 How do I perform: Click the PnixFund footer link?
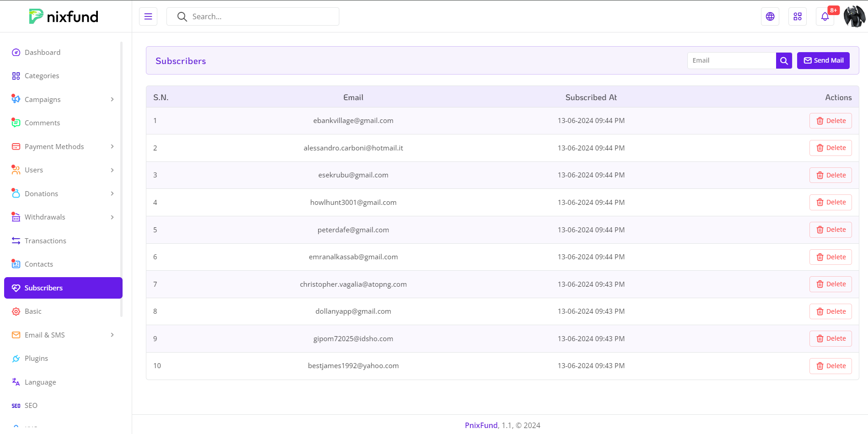481,425
